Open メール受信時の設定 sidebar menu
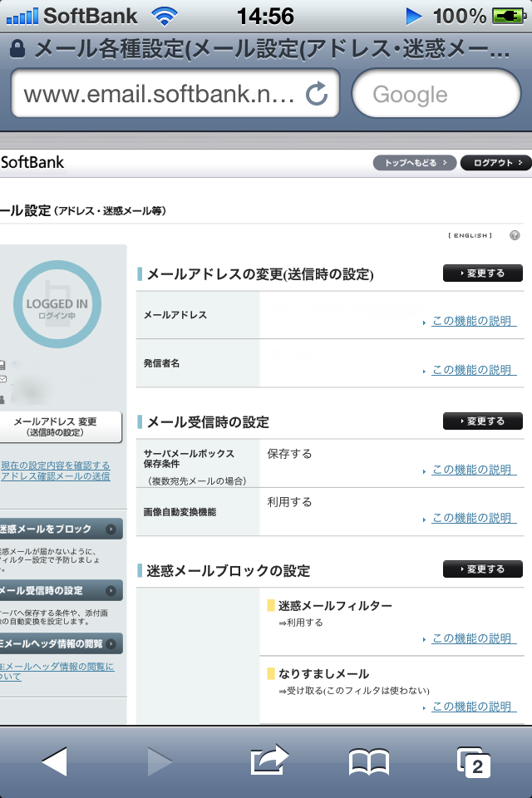Screen dimensions: 532x798 coord(61,591)
